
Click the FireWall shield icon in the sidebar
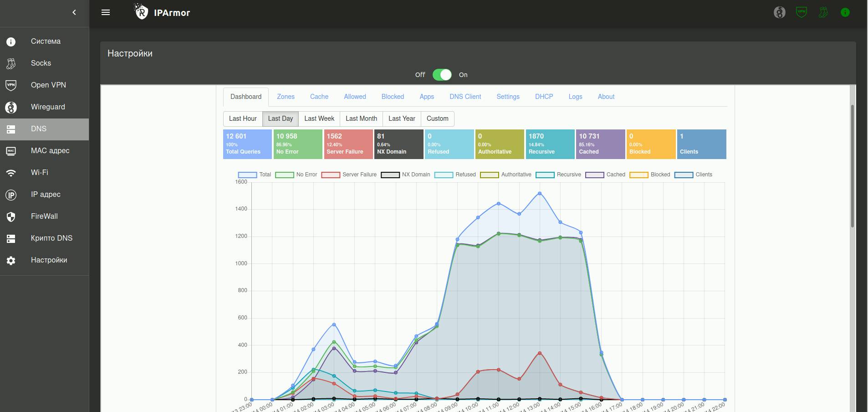[11, 216]
